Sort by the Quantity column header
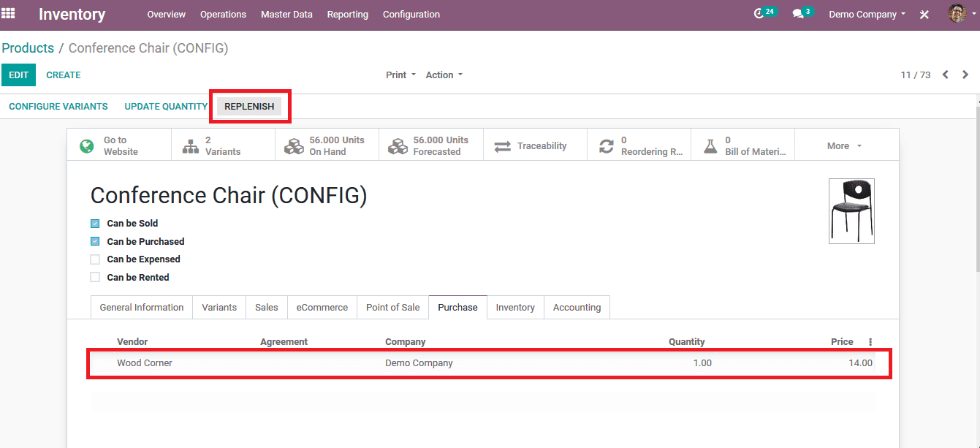980x448 pixels. pos(687,342)
